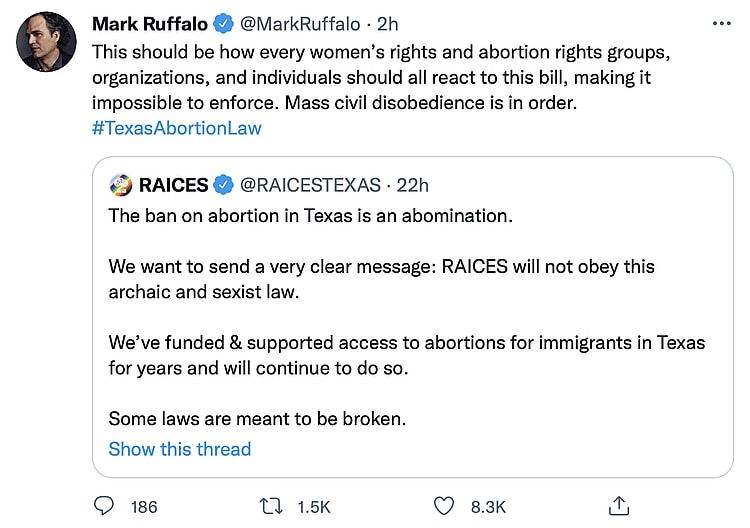Click the RAICES verified badge
Viewport: 750px width, 528px height.
pyautogui.click(x=225, y=185)
